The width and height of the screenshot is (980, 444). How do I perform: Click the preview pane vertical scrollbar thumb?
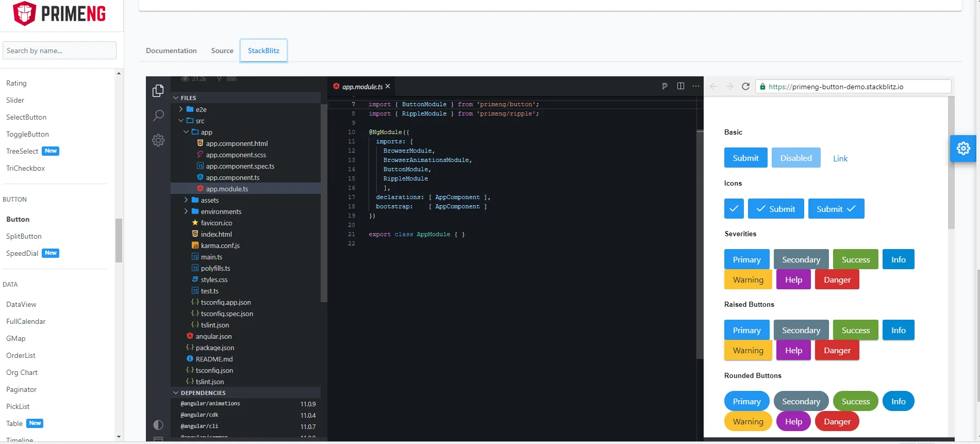click(x=951, y=163)
